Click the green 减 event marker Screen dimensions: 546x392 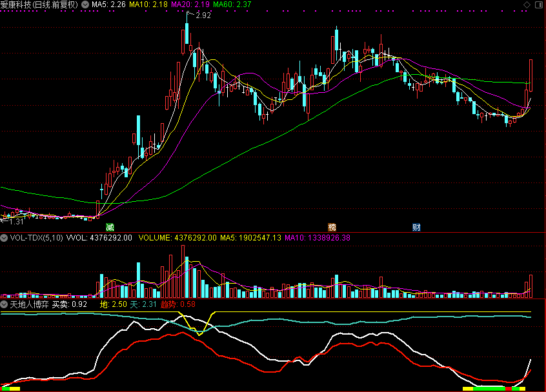[110, 228]
